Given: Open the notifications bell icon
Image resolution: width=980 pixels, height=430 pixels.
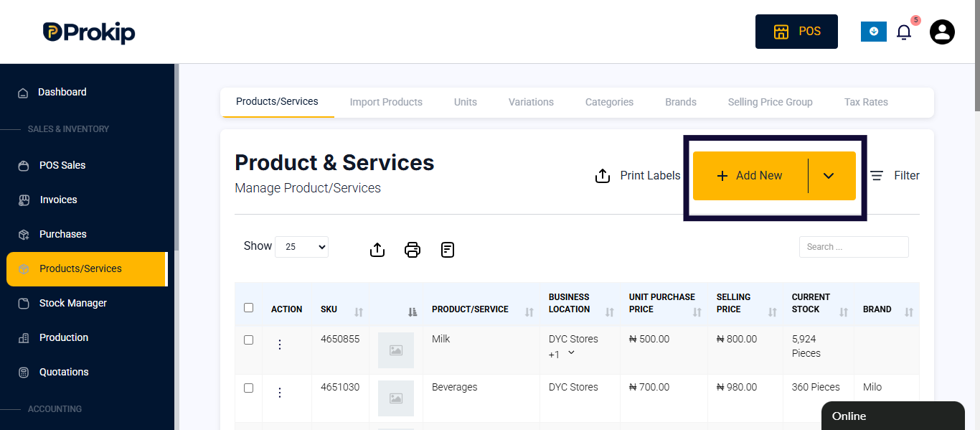Looking at the screenshot, I should click(x=904, y=32).
